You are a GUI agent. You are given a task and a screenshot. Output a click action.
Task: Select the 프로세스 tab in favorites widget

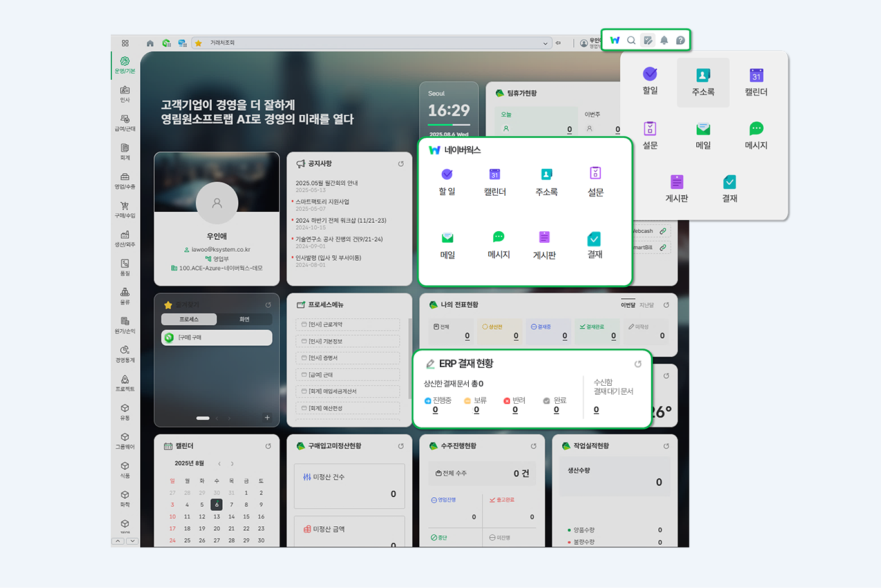click(x=189, y=319)
